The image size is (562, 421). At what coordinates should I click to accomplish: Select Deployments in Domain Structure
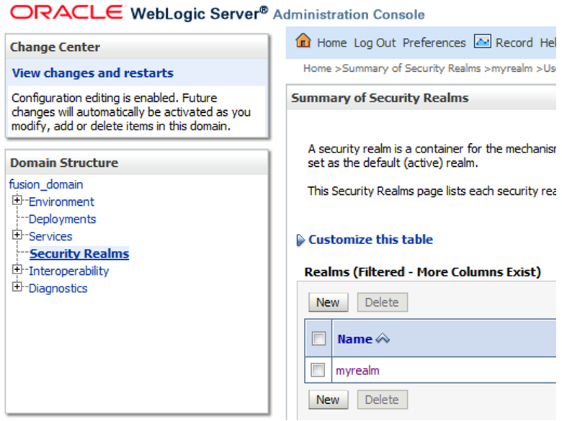(62, 219)
